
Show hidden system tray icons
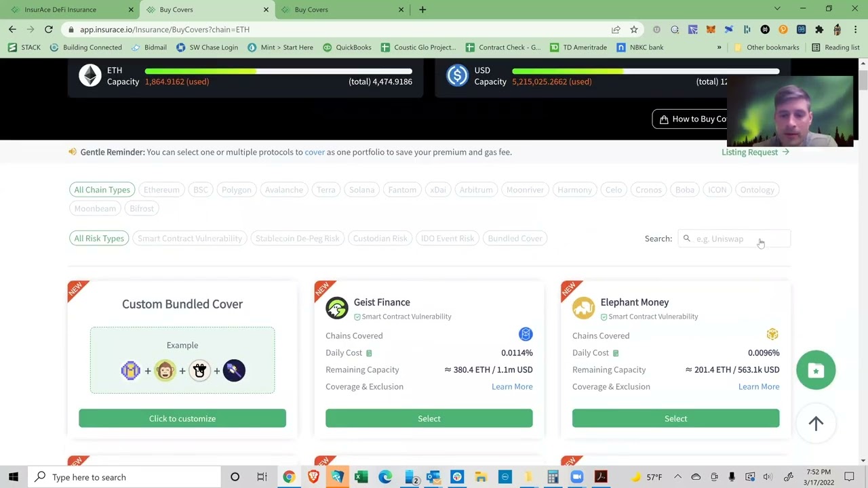tap(677, 477)
